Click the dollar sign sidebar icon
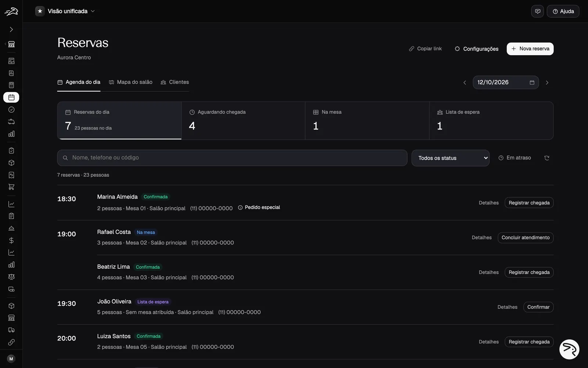The height and width of the screenshot is (368, 588). click(x=11, y=240)
